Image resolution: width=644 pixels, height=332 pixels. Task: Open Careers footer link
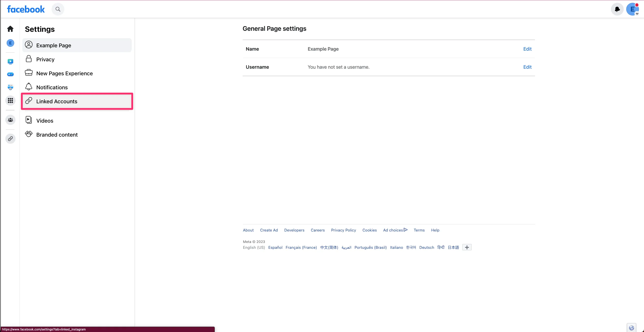318,230
